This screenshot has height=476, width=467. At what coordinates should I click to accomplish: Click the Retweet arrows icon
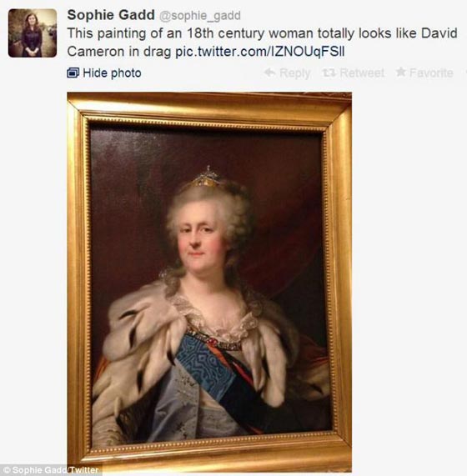point(329,73)
